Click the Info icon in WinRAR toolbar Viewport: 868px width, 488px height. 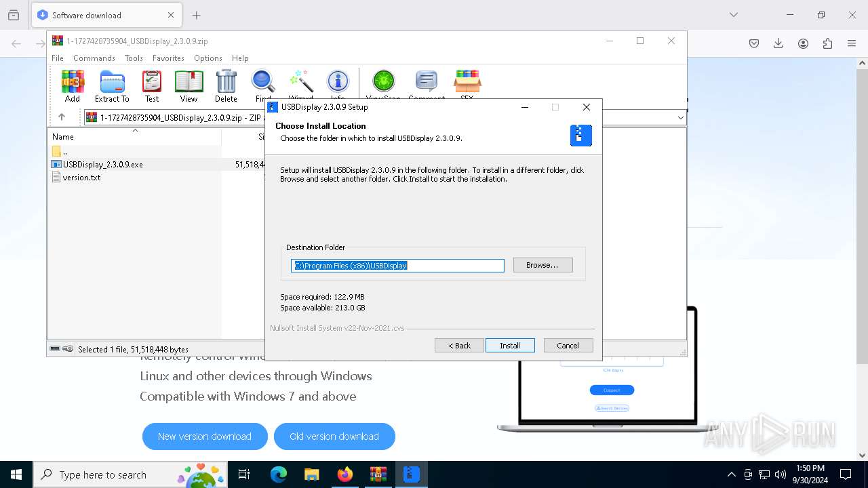[338, 86]
